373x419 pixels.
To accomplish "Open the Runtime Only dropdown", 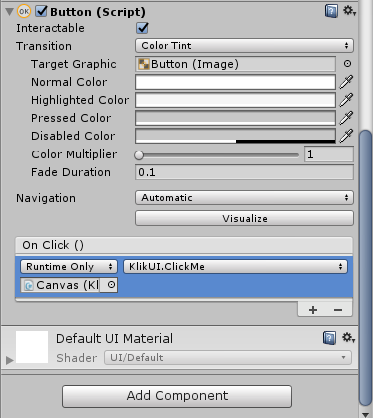I will (x=69, y=267).
